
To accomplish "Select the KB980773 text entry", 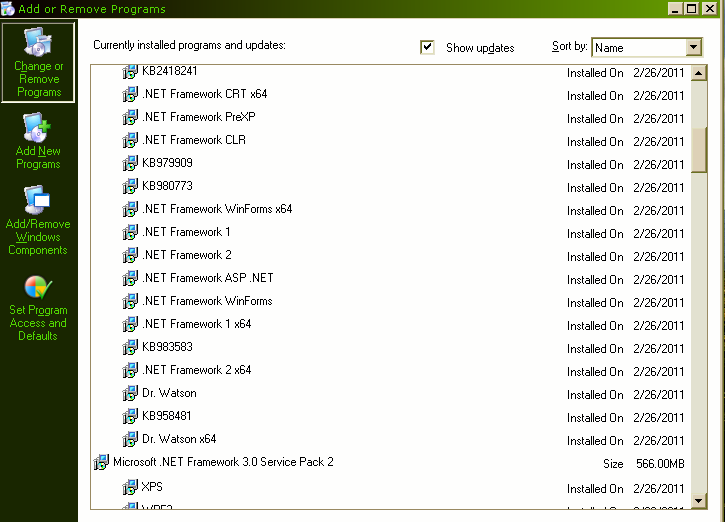I will [167, 186].
